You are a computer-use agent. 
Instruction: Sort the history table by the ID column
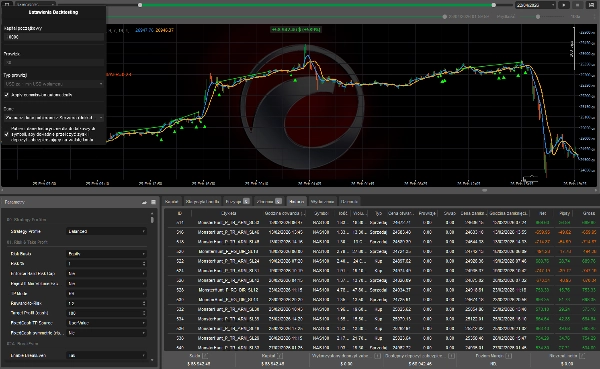(180, 213)
